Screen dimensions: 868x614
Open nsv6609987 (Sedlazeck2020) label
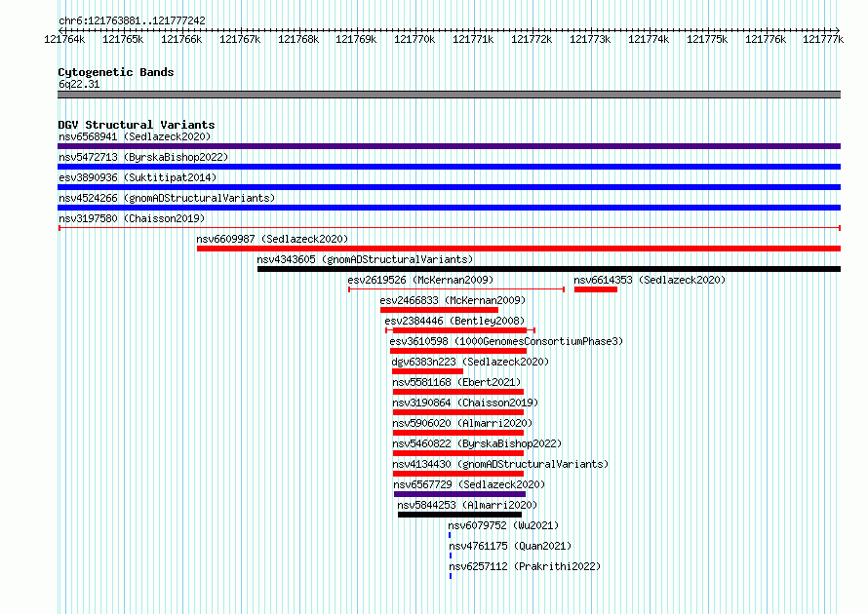(272, 239)
